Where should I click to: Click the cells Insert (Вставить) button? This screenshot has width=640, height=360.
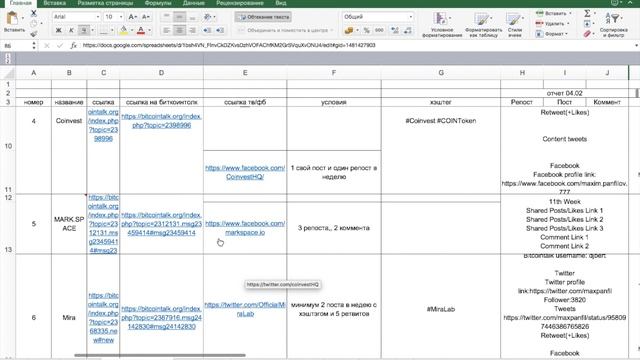(x=554, y=13)
